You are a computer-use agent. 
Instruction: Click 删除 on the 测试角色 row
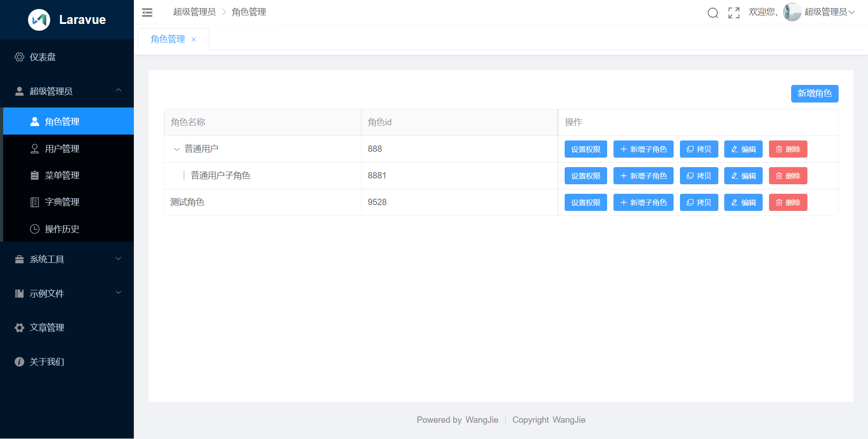coord(788,202)
